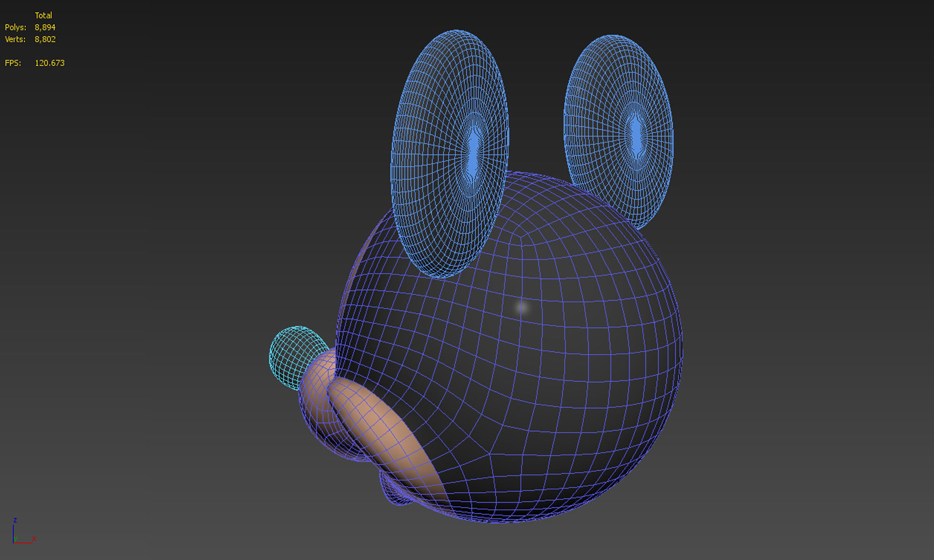Click the XYZ axis gizmo
This screenshot has height=560, width=934.
point(23,531)
